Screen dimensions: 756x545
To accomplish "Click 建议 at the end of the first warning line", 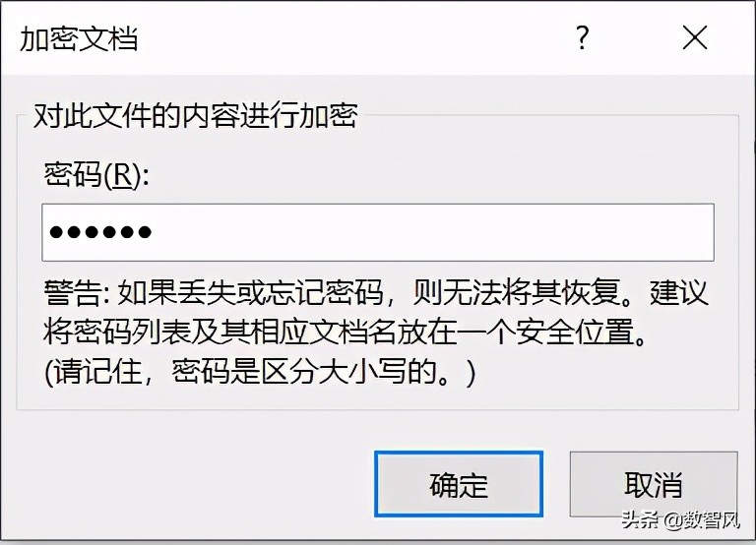I will point(679,292).
